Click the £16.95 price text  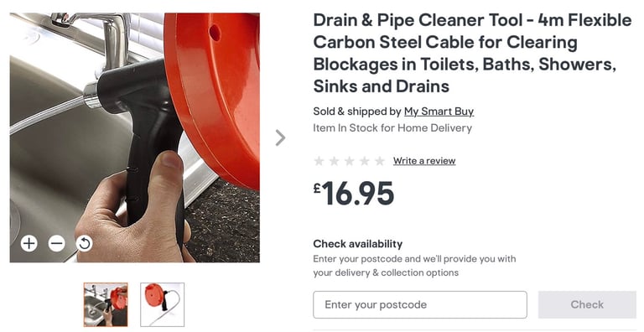[354, 193]
